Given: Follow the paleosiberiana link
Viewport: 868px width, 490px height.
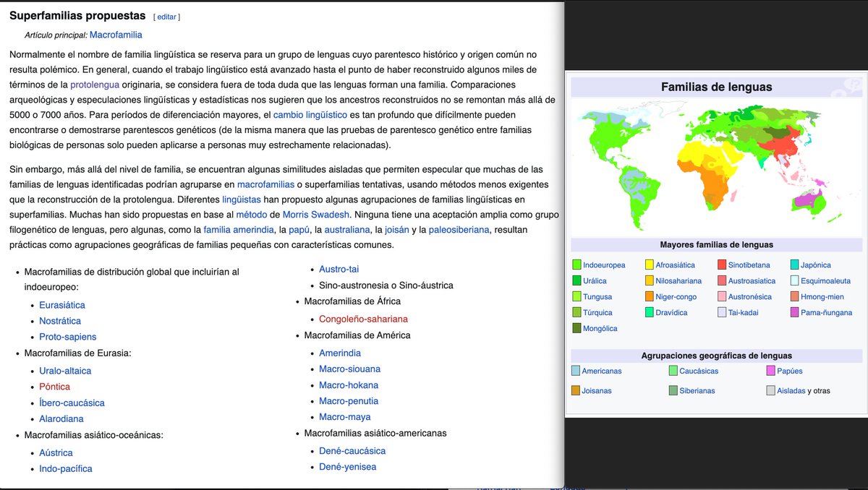Looking at the screenshot, I should point(459,230).
